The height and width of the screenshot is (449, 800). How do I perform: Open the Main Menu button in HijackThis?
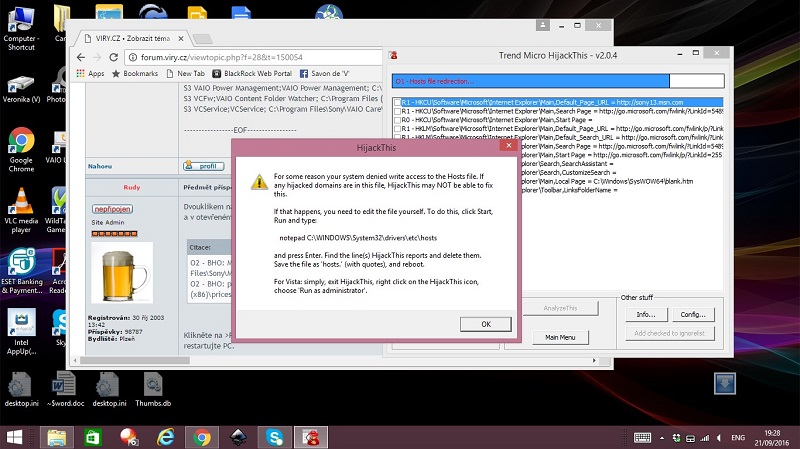(560, 337)
